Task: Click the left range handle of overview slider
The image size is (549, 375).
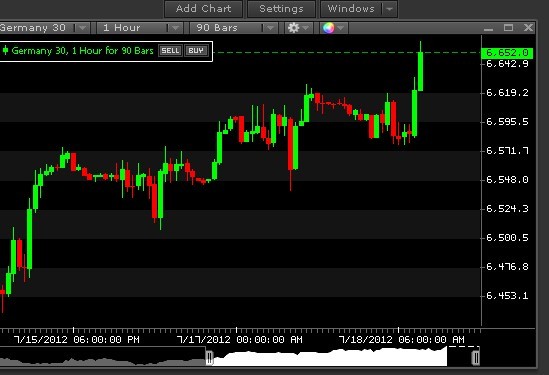Action: click(209, 357)
